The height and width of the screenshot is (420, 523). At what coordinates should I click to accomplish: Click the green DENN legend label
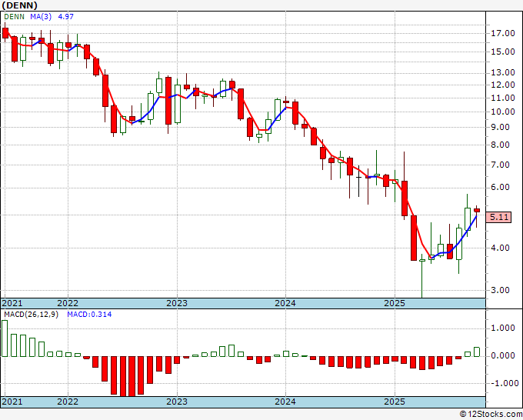point(14,17)
